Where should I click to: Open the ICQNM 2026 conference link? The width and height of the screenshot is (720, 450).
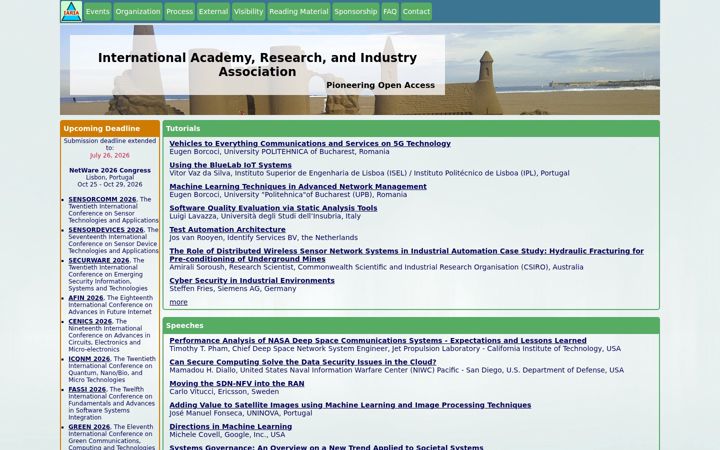pyautogui.click(x=89, y=359)
